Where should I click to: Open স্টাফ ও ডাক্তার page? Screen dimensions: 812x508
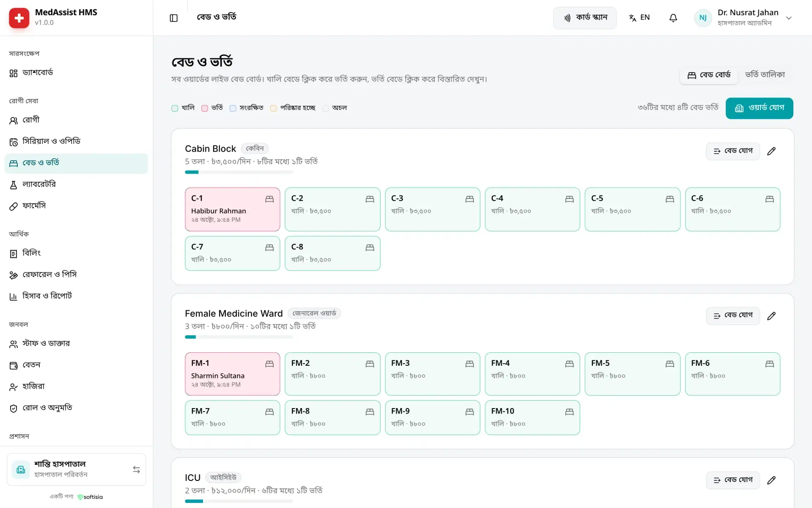[76, 344]
